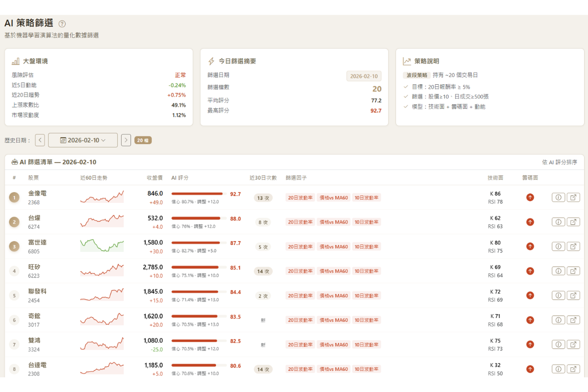Go to next history date arrow
588x392 pixels.
click(x=126, y=140)
